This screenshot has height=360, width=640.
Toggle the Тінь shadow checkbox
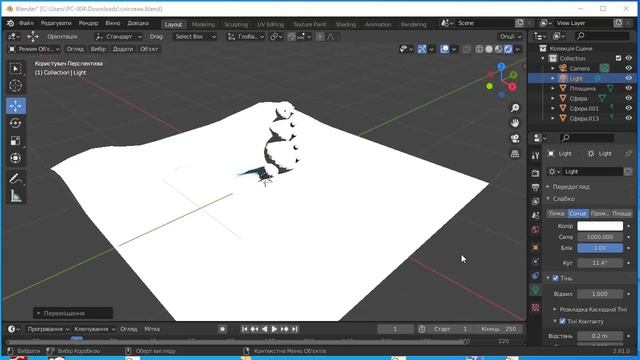(x=556, y=278)
